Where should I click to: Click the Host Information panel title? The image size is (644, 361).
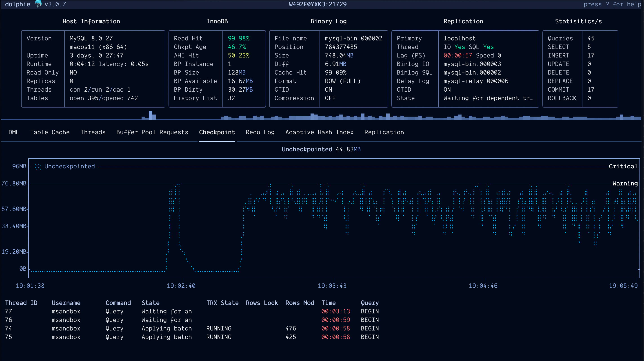point(91,21)
